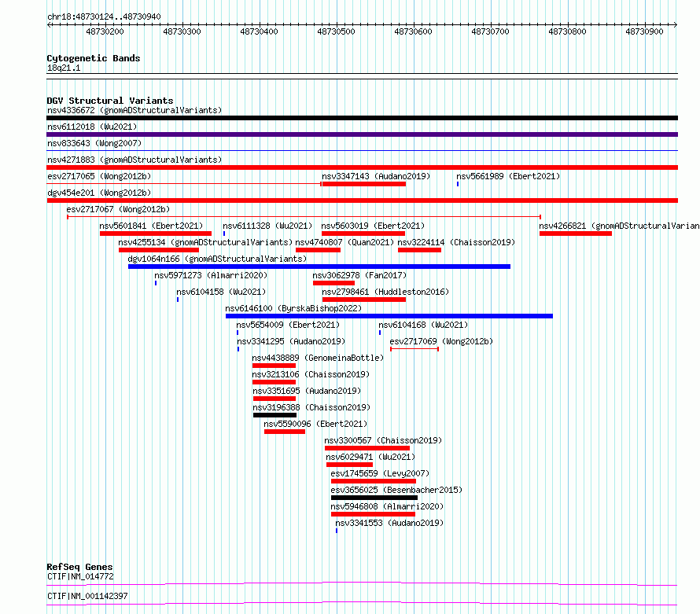This screenshot has width=700, height=614.
Task: Click esv2717067 (Wong2012b) label
Action: coord(118,209)
